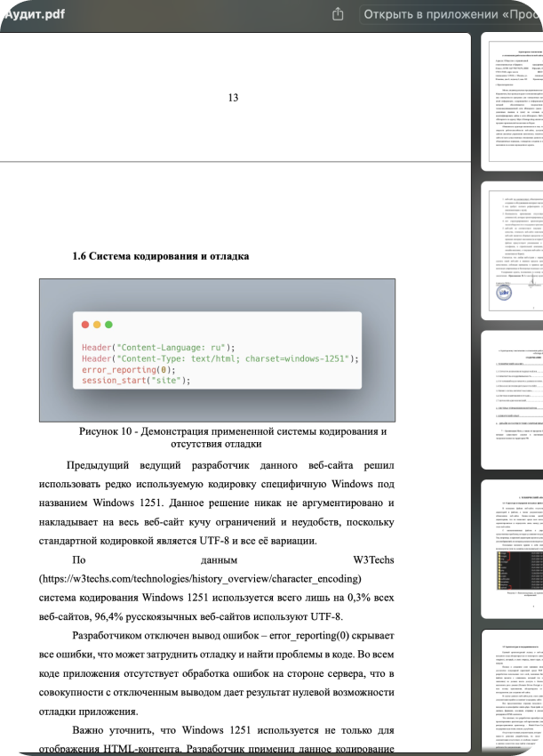Select the table of contents page thumbnail
Image resolution: width=543 pixels, height=756 pixels.
[x=512, y=400]
